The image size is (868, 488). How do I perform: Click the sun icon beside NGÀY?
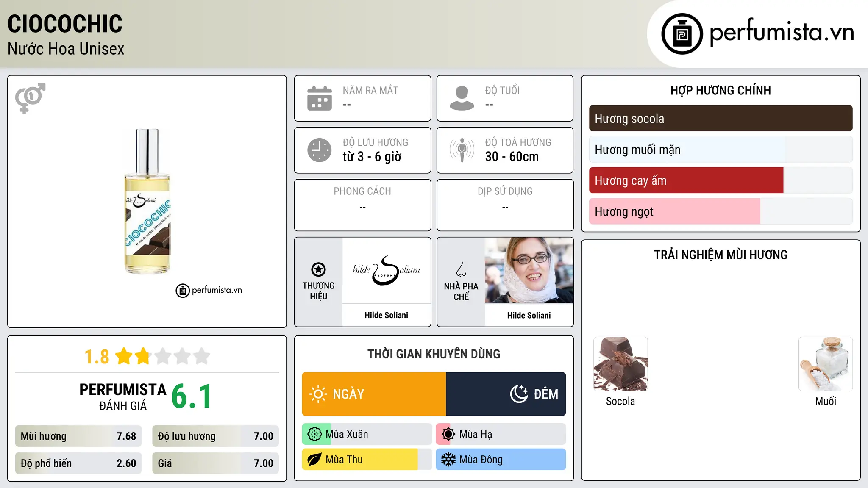point(318,394)
